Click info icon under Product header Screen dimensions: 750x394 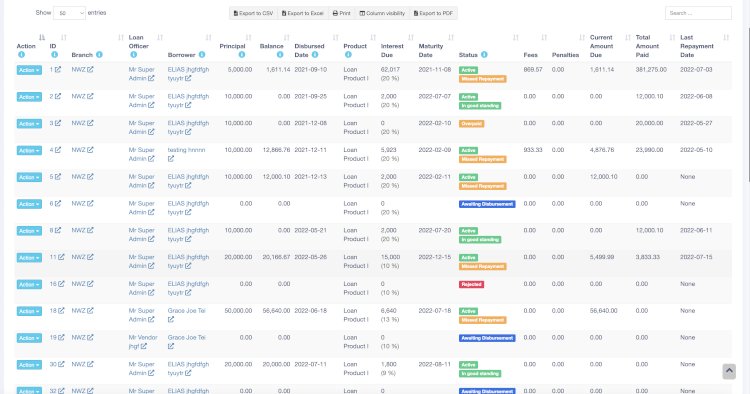tap(348, 55)
